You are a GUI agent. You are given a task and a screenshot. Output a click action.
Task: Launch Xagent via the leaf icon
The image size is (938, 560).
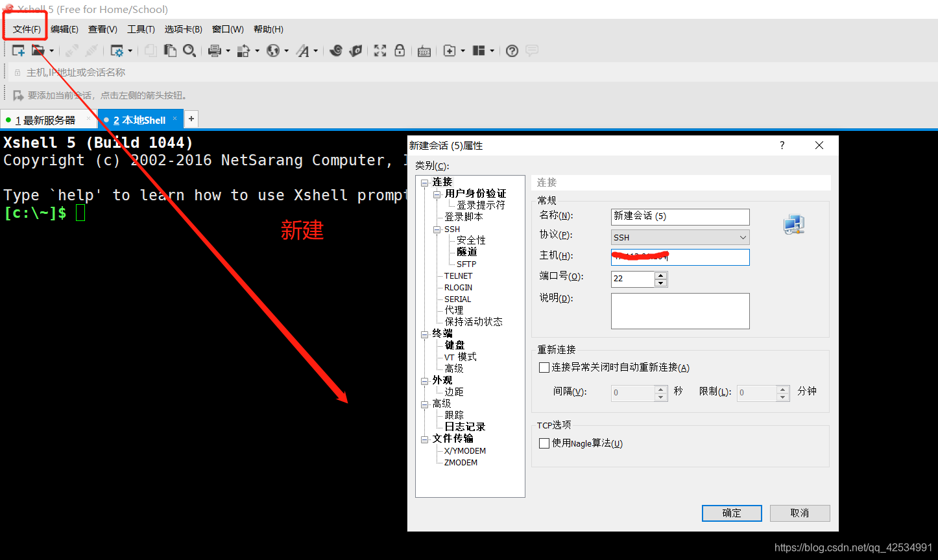[355, 51]
